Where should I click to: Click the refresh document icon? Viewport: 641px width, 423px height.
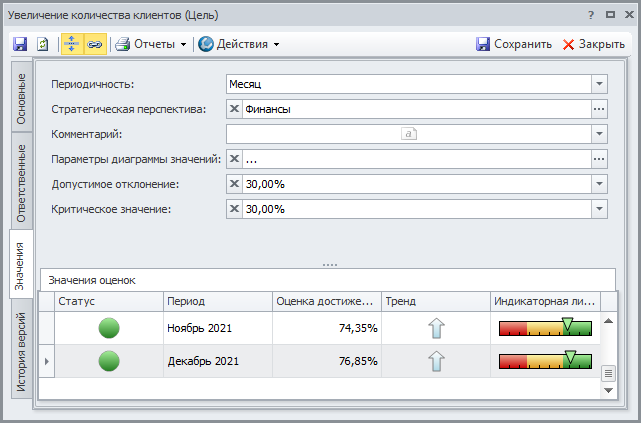pyautogui.click(x=43, y=44)
